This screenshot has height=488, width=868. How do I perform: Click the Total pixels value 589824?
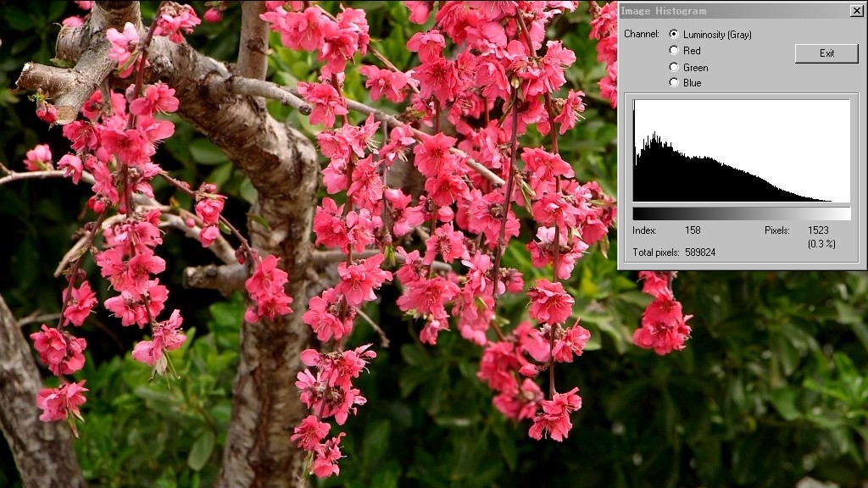coord(700,252)
